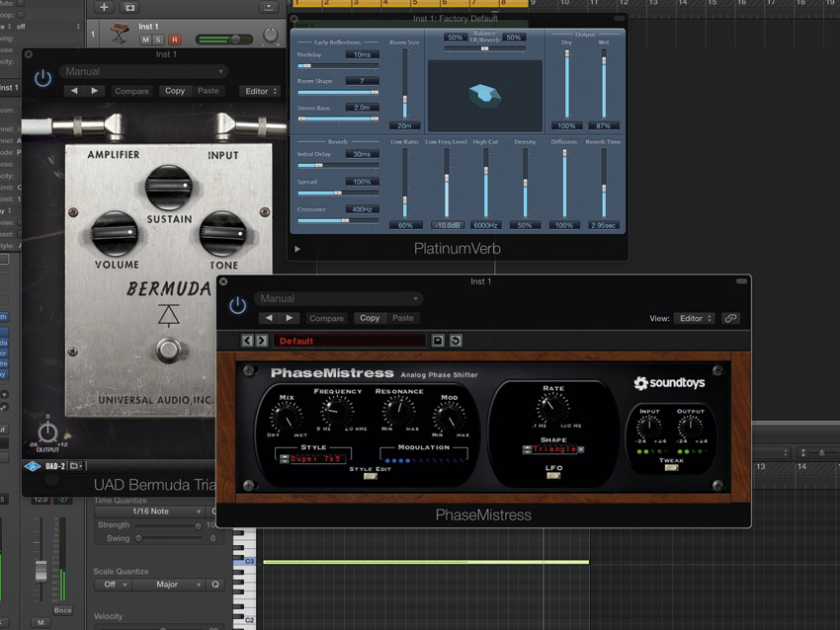Click the UAD-2 folder icon in toolbar
The height and width of the screenshot is (630, 840).
pyautogui.click(x=74, y=466)
